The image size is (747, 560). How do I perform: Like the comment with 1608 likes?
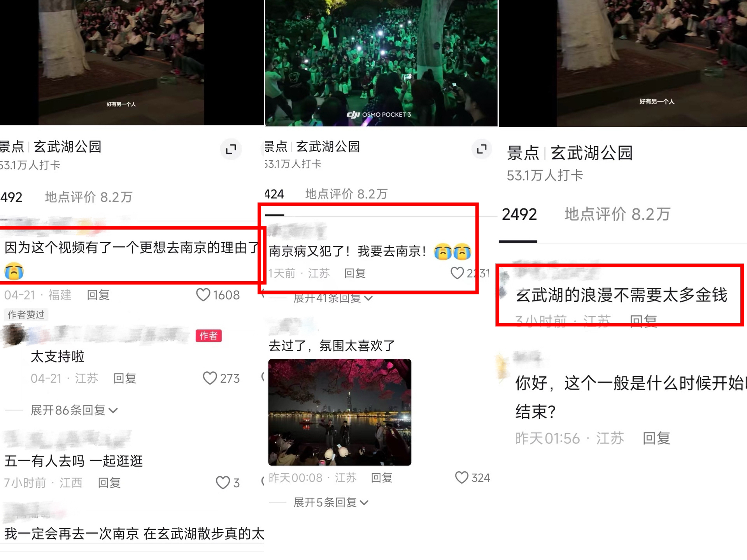(203, 295)
